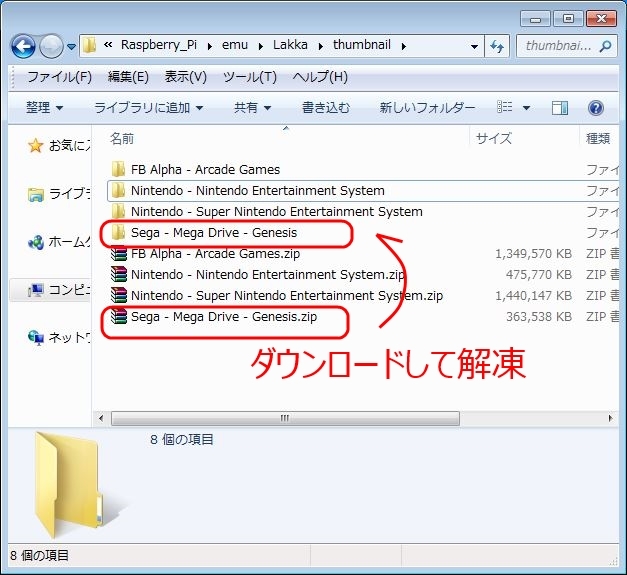Screen dimensions: 627x575
Task: Select Raspberry_Pi in the address path
Action: [x=159, y=45]
